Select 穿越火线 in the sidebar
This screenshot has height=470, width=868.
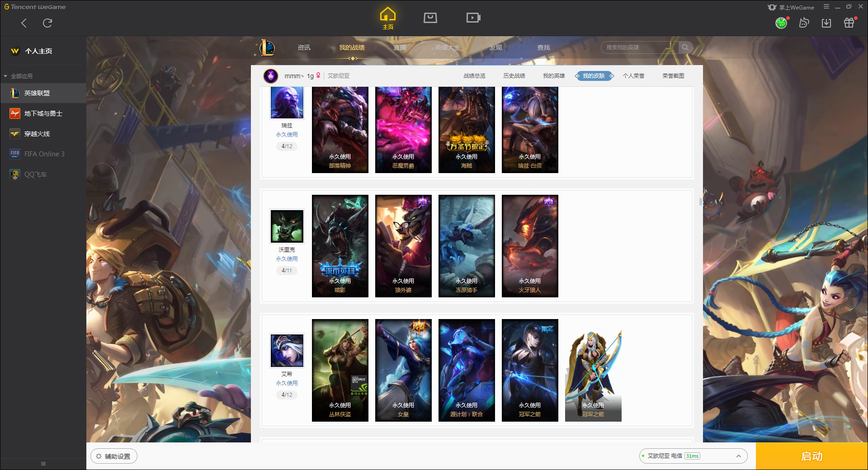coord(43,134)
